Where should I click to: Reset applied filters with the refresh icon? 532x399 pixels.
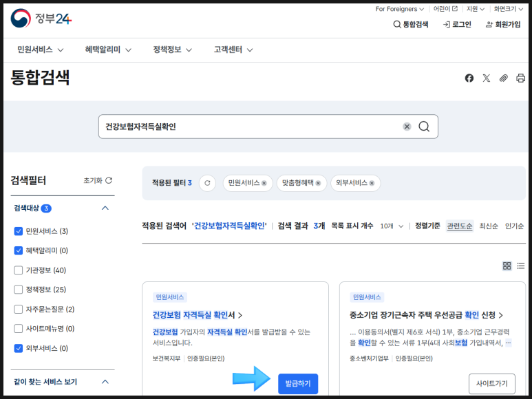208,183
